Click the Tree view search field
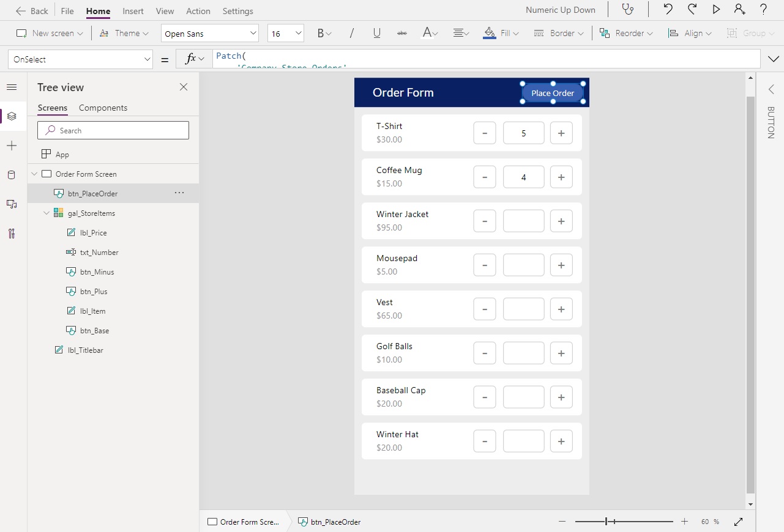The width and height of the screenshot is (784, 532). pyautogui.click(x=113, y=130)
